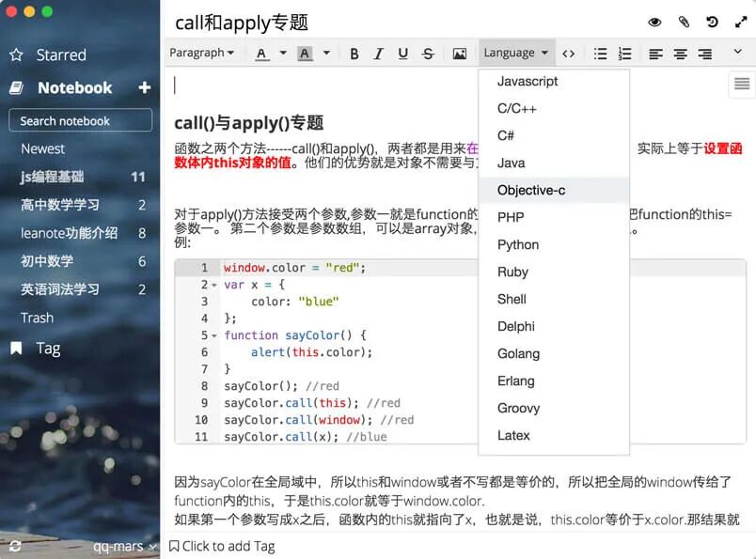Click the eye preview icon

pos(654,23)
